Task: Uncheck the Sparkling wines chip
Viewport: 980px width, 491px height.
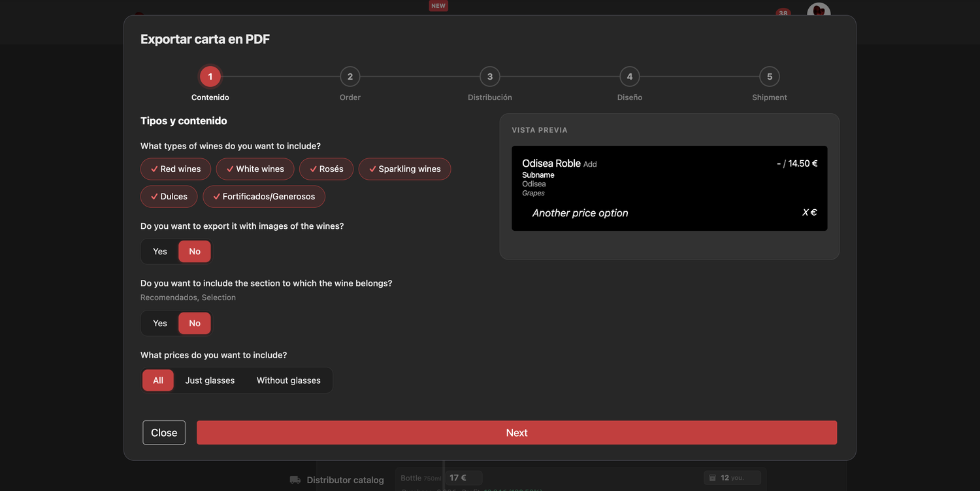Action: coord(405,169)
